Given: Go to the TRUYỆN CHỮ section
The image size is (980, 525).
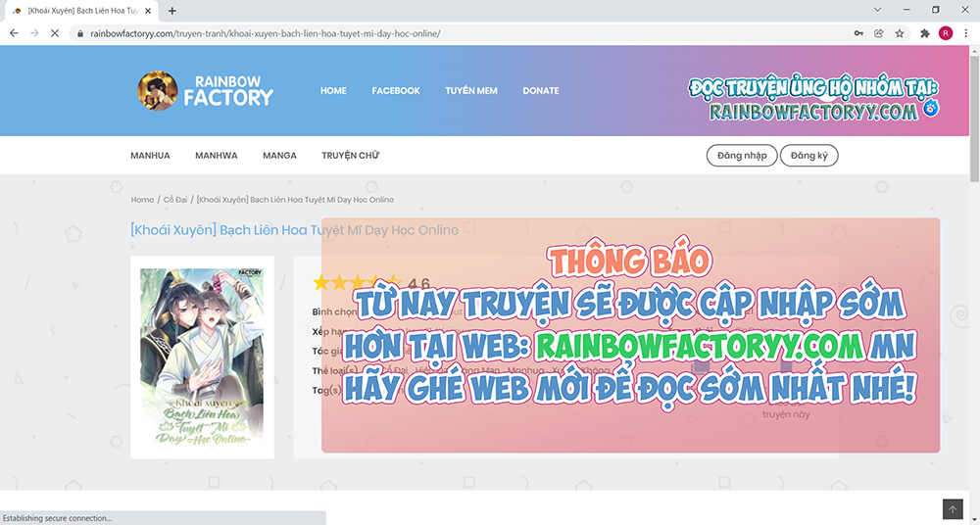Looking at the screenshot, I should pos(350,156).
